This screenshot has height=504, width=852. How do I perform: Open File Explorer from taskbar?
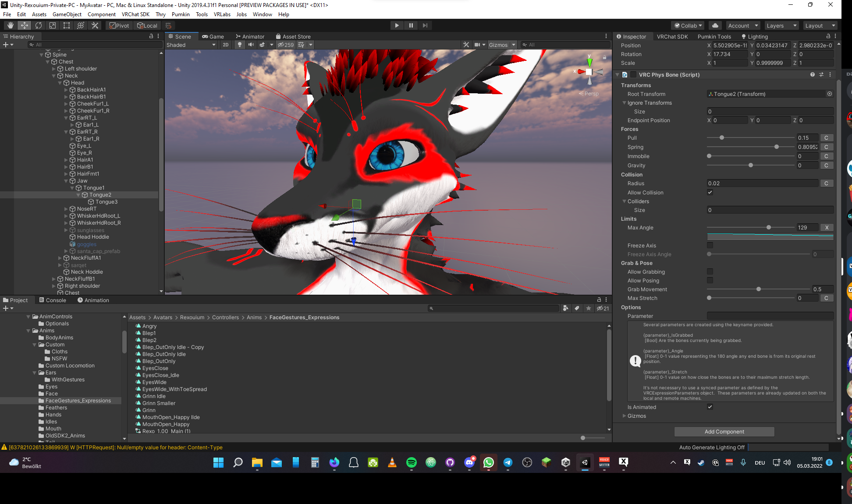click(257, 462)
